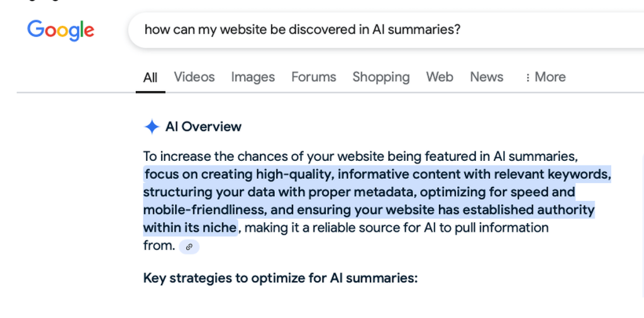
Task: Click the "AI Overview" heading label
Action: coord(203,127)
